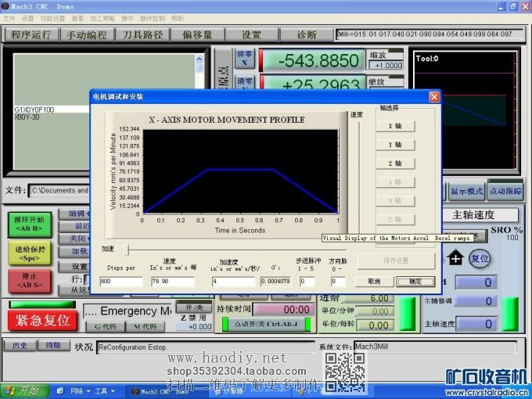Click the 复位 reset round button
The width and height of the screenshot is (532, 399).
tap(480, 258)
